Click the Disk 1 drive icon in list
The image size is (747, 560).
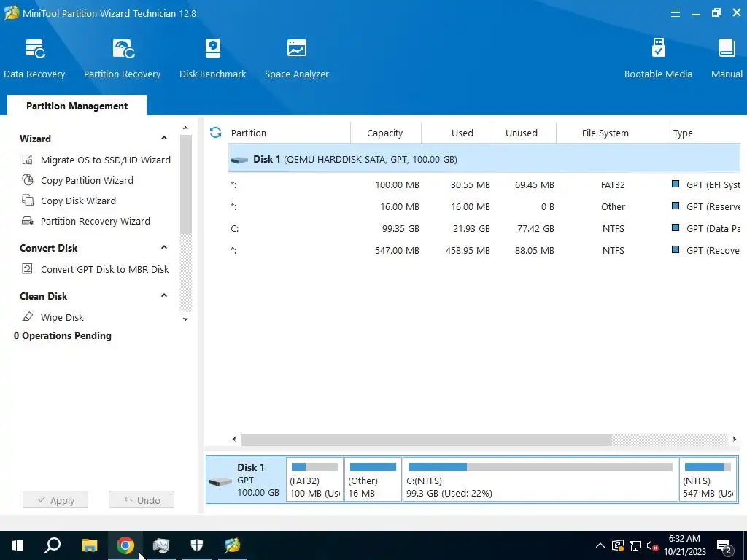click(x=239, y=160)
